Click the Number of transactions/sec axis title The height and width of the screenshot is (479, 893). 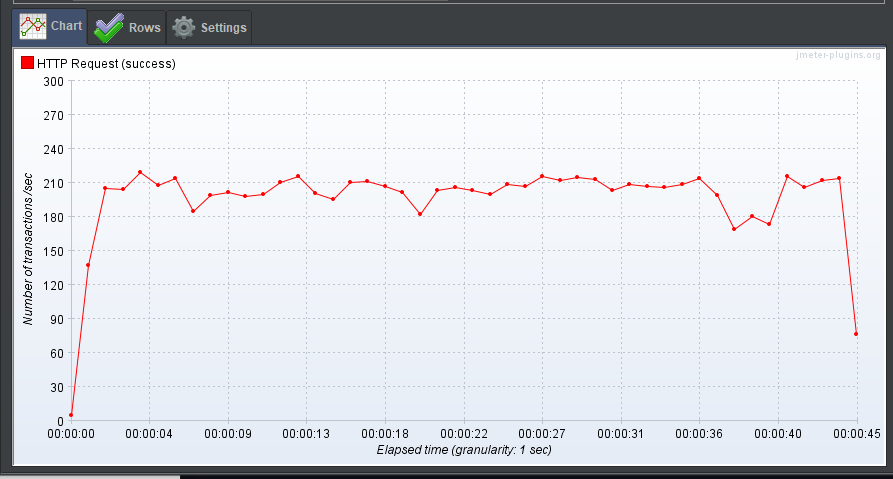point(28,249)
